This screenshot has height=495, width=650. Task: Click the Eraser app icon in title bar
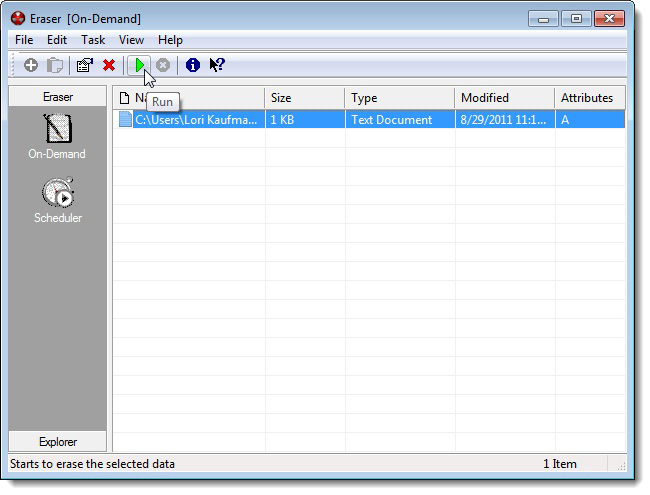tap(18, 19)
